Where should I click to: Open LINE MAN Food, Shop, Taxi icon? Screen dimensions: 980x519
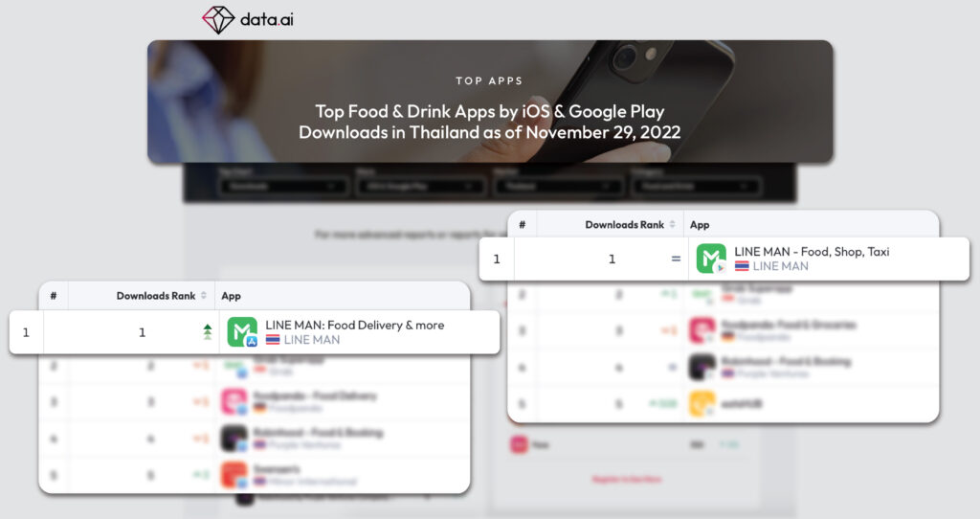pyautogui.click(x=711, y=259)
